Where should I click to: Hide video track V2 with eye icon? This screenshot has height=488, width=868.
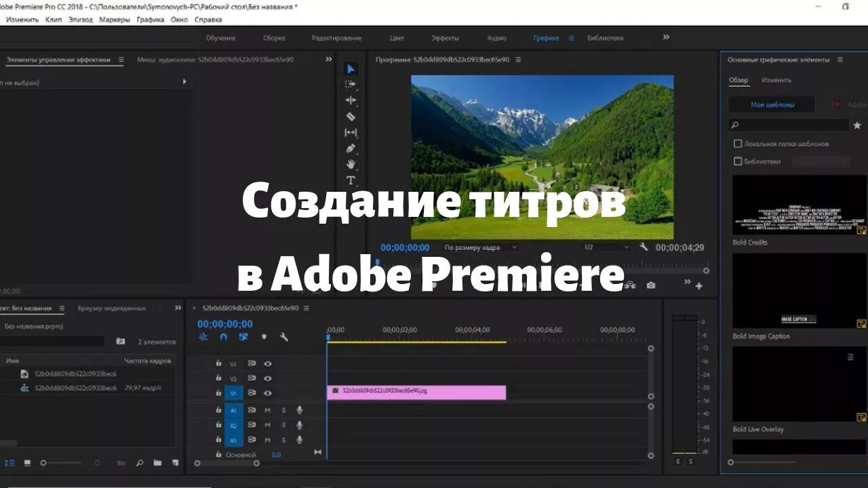pyautogui.click(x=268, y=378)
